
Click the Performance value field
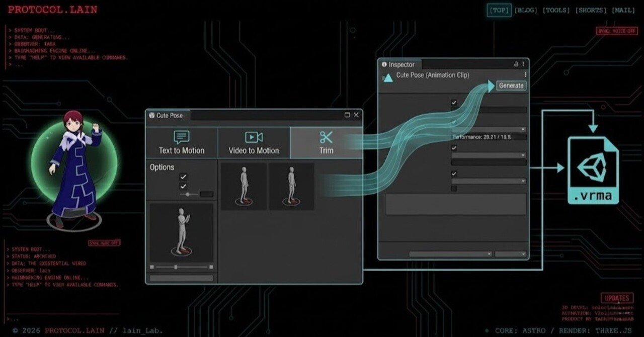pos(489,137)
